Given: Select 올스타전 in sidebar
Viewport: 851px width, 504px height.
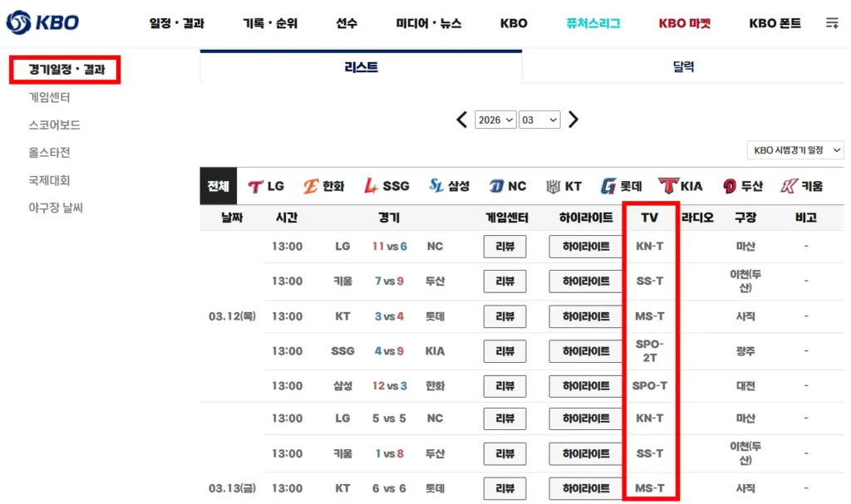Looking at the screenshot, I should point(49,153).
